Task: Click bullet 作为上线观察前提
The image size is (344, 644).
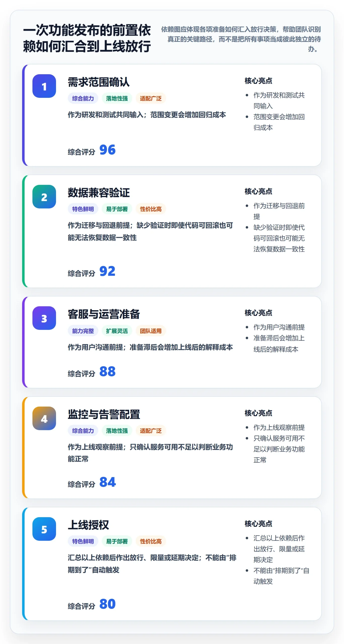Action: pos(279,427)
